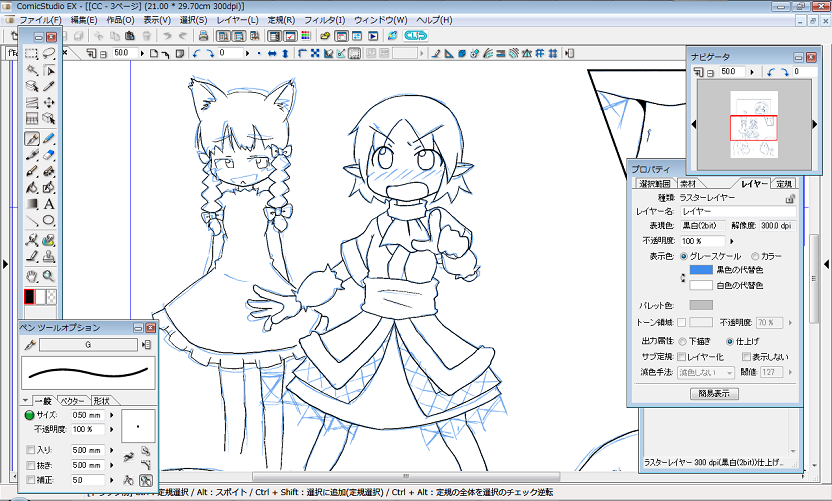This screenshot has height=501, width=832.
Task: Select the pencil tool
Action: click(49, 139)
